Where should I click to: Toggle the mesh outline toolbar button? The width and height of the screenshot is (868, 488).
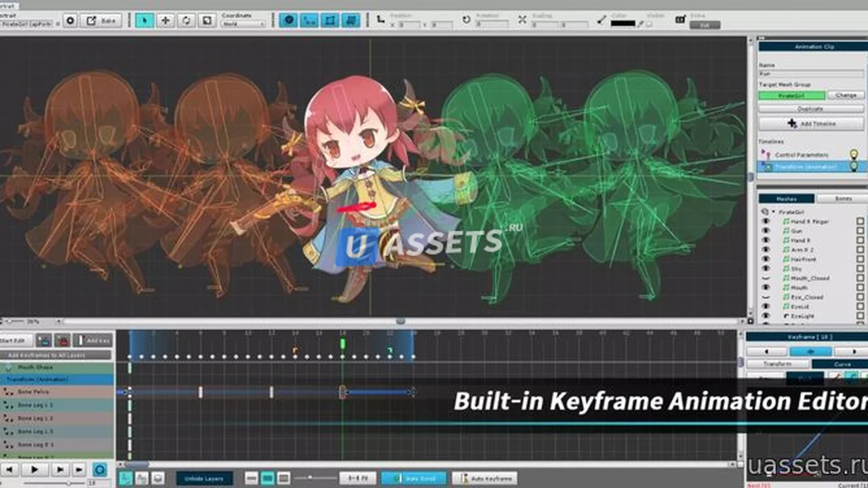point(330,20)
